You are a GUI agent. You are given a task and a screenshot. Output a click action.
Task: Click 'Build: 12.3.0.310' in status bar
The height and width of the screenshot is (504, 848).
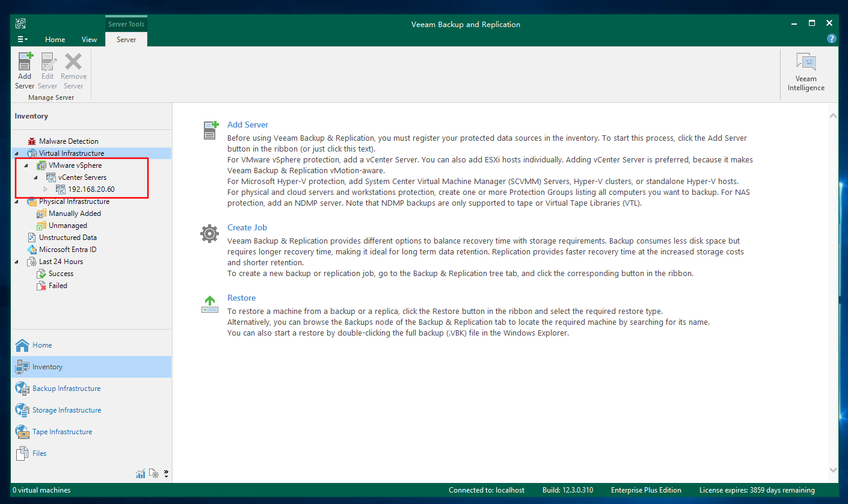coord(568,490)
